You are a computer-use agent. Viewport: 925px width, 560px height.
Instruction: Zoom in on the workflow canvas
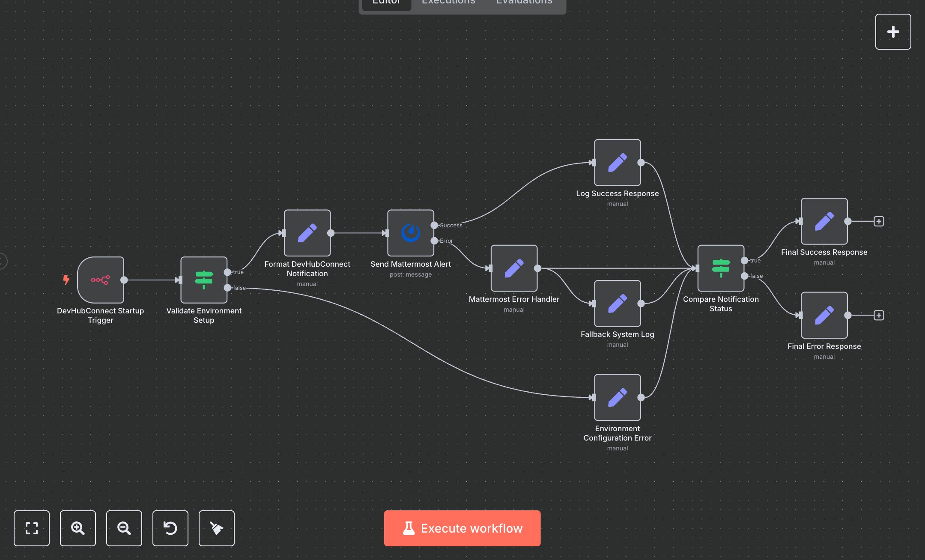click(78, 528)
